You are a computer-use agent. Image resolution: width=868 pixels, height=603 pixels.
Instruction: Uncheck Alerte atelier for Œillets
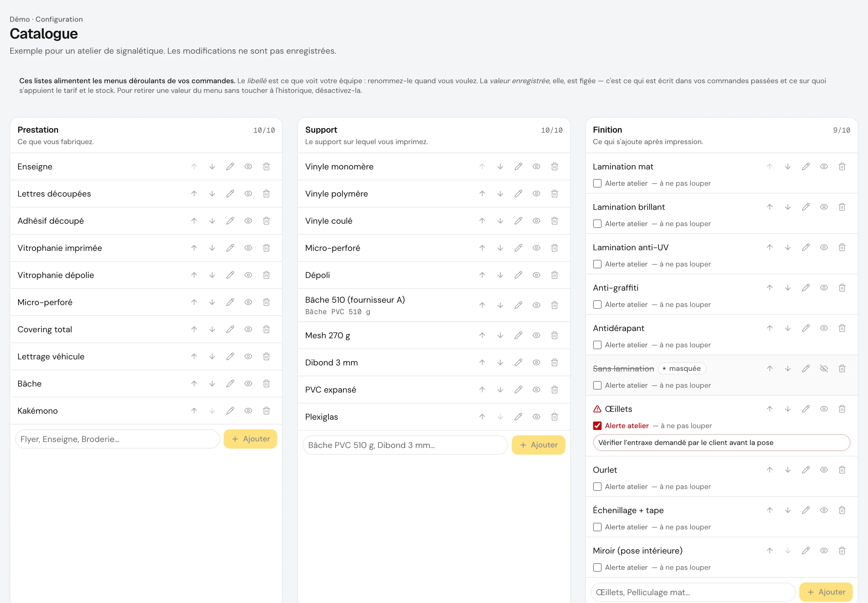(597, 426)
